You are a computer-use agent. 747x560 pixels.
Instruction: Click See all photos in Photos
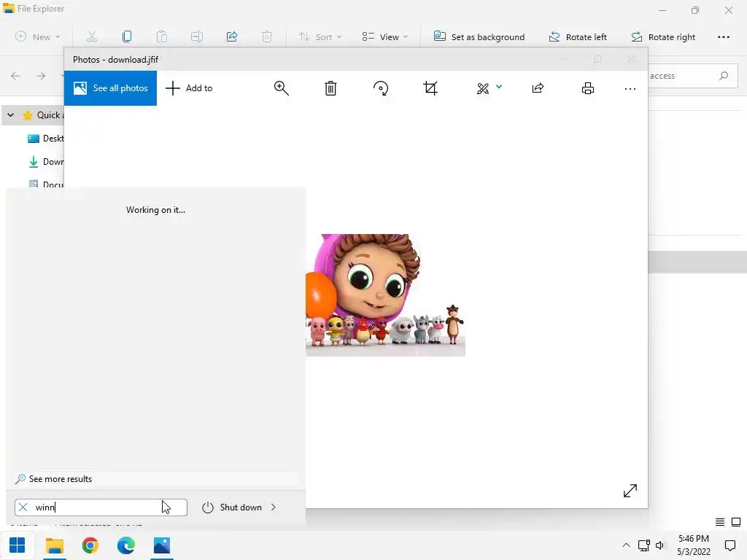tap(111, 88)
